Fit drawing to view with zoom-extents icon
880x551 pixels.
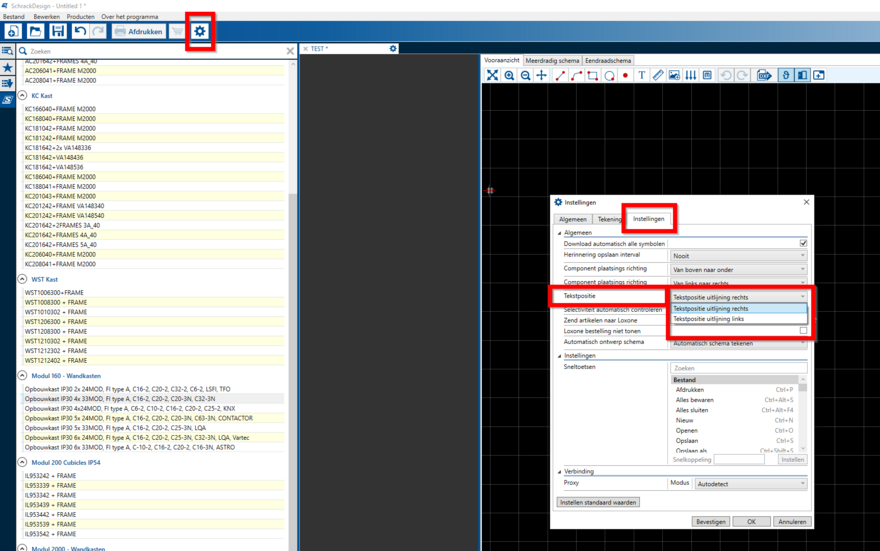[x=492, y=75]
